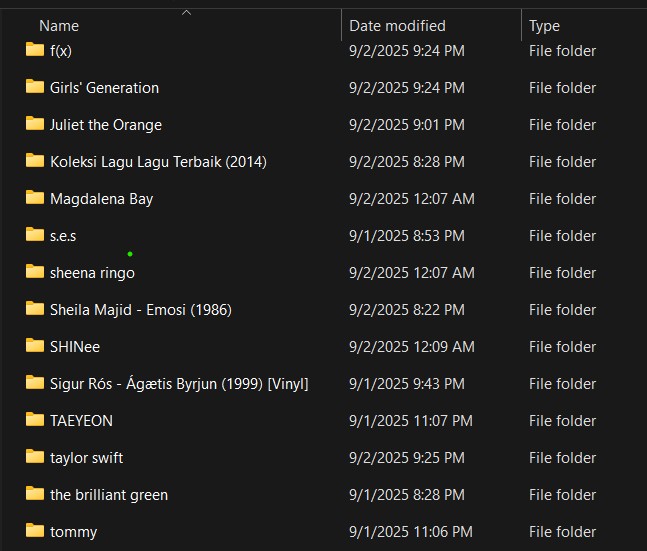
Task: Click the date 9/2/2025 12:09 AM
Action: [412, 347]
